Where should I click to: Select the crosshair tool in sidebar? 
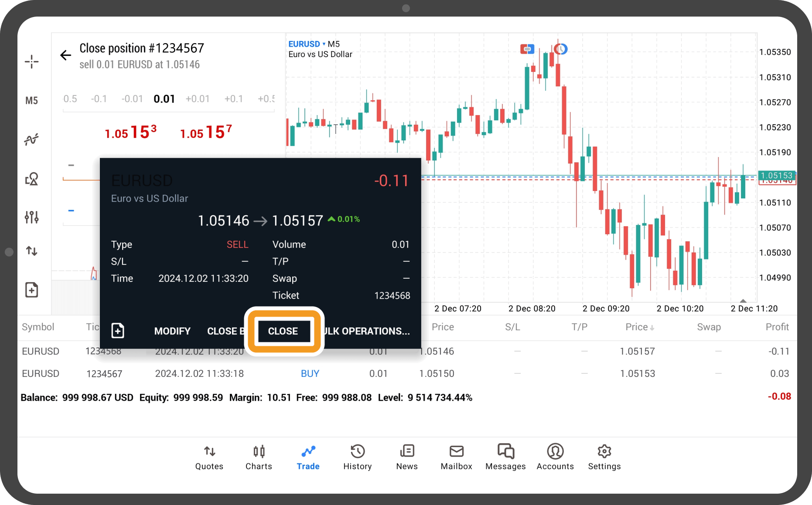click(31, 61)
